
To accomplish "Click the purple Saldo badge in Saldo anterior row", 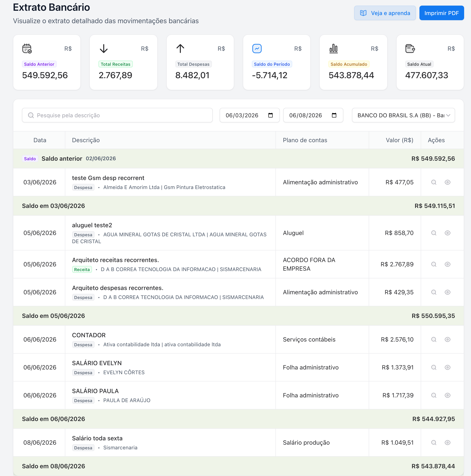I will pos(30,159).
